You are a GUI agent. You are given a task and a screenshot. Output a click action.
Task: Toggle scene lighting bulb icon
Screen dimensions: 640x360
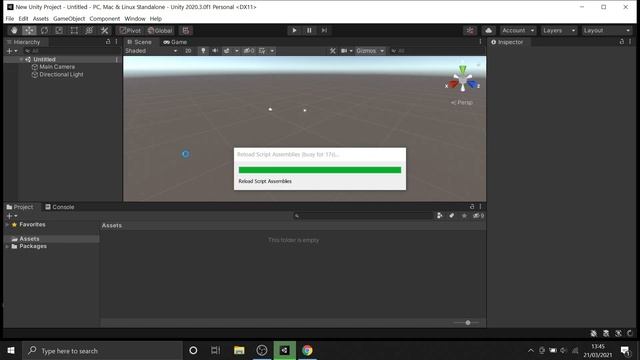point(203,51)
